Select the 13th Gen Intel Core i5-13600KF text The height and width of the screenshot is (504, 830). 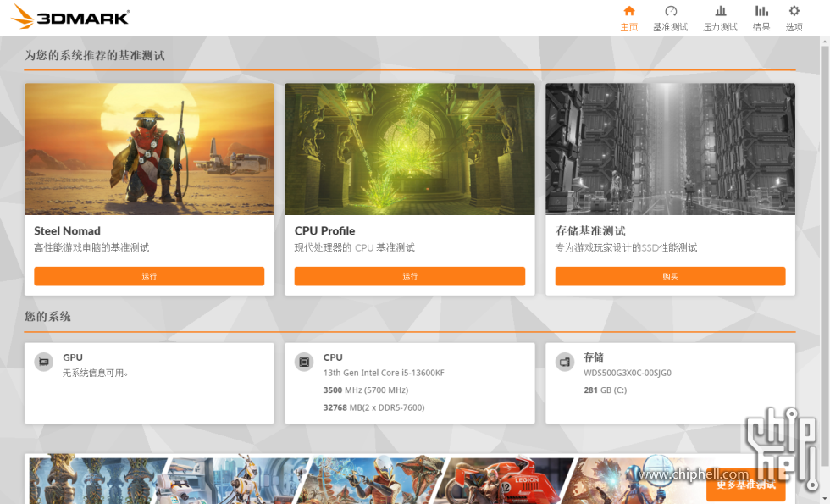coord(384,373)
